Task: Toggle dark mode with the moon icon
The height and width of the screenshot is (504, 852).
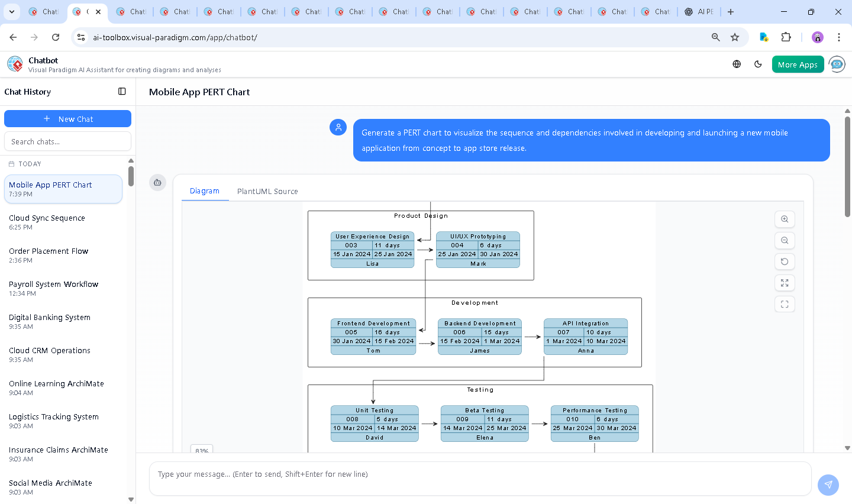Action: (x=758, y=64)
